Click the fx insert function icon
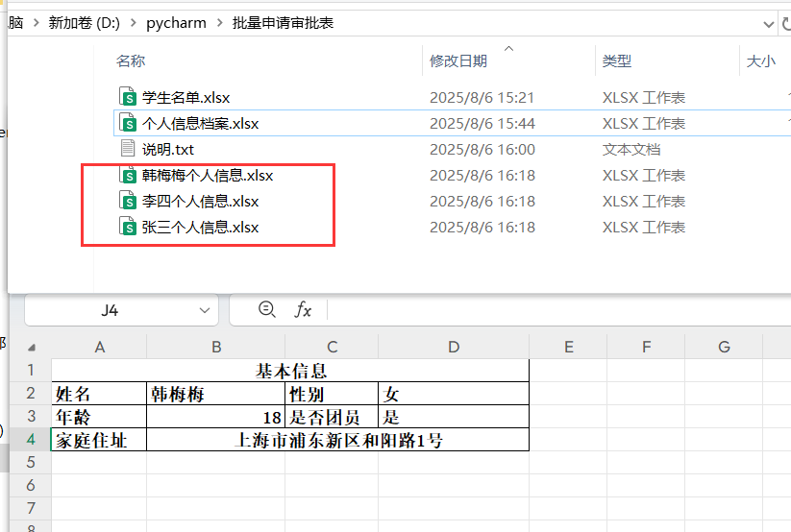791x532 pixels. click(303, 309)
